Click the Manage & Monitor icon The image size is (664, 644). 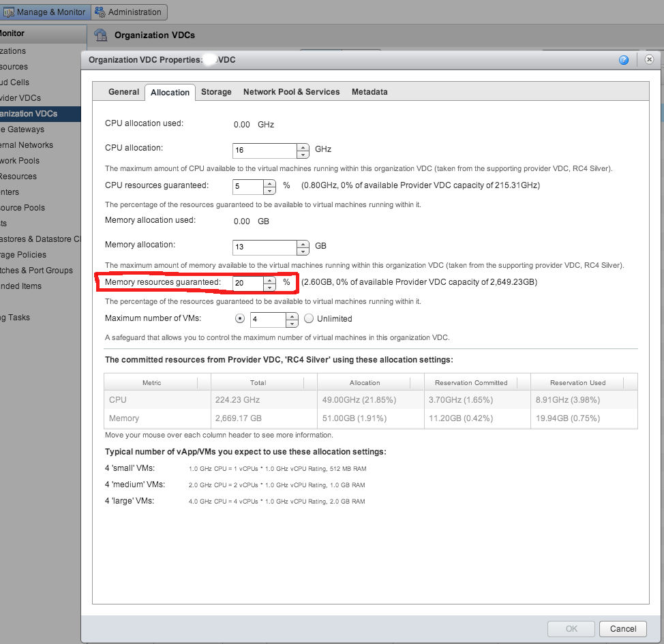point(9,12)
